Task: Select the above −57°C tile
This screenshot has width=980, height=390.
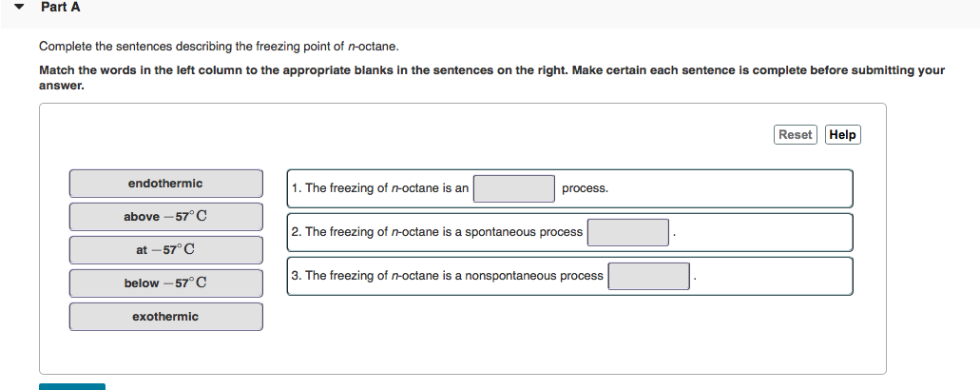Action: pyautogui.click(x=165, y=217)
